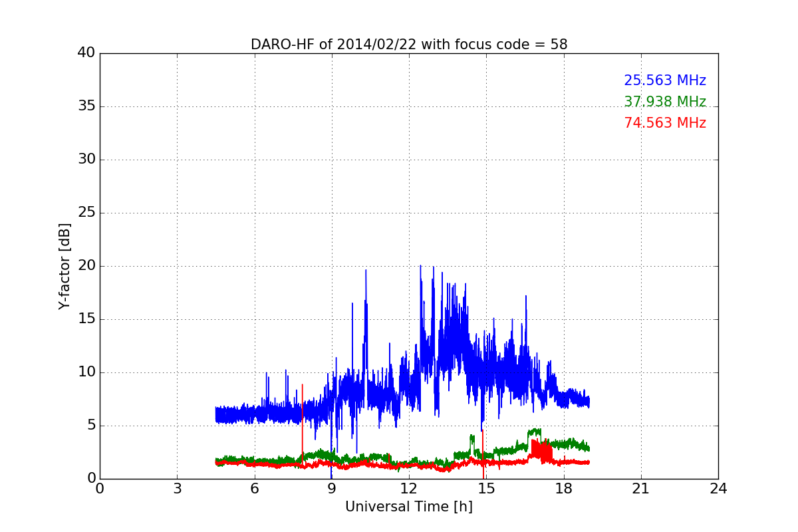Click the red burst around 17 h
This screenshot has height=532, width=798.
[541, 451]
